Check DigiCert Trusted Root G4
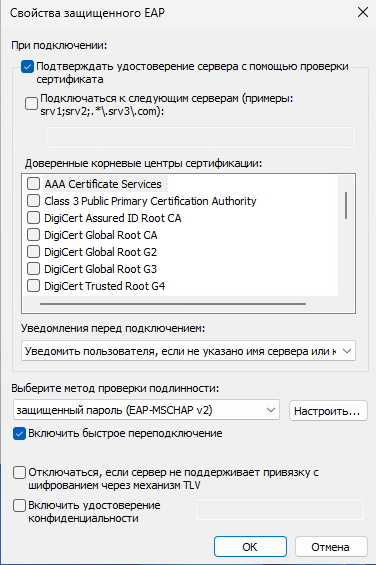The width and height of the screenshot is (376, 565). click(x=34, y=286)
